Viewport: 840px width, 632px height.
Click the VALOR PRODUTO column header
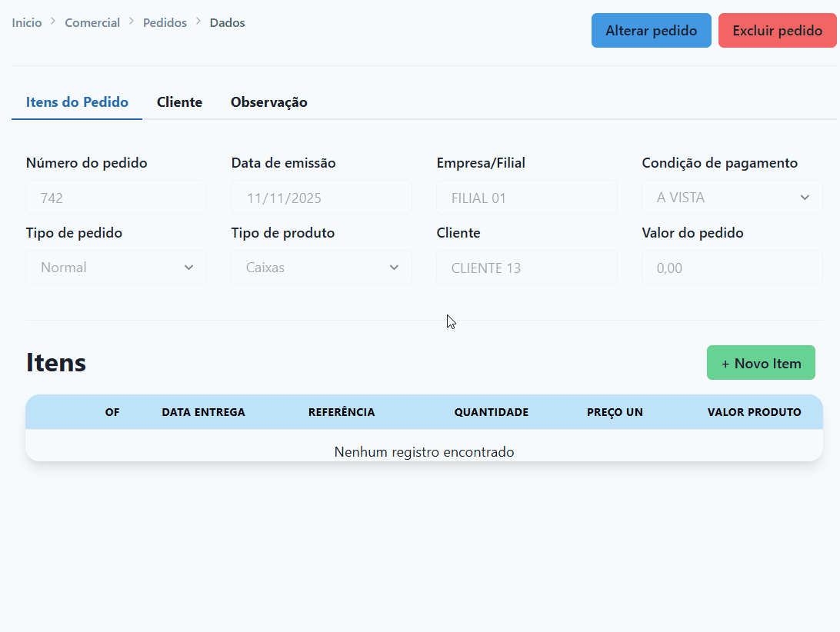click(x=754, y=412)
